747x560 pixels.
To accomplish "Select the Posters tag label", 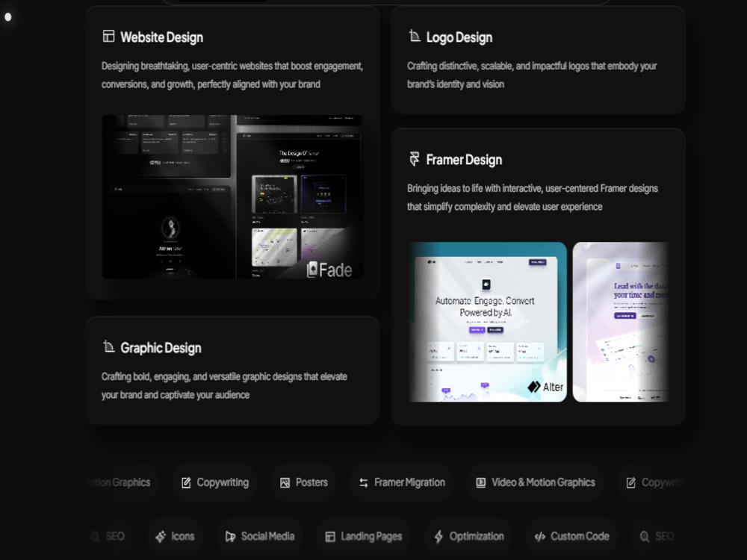I will tap(311, 482).
